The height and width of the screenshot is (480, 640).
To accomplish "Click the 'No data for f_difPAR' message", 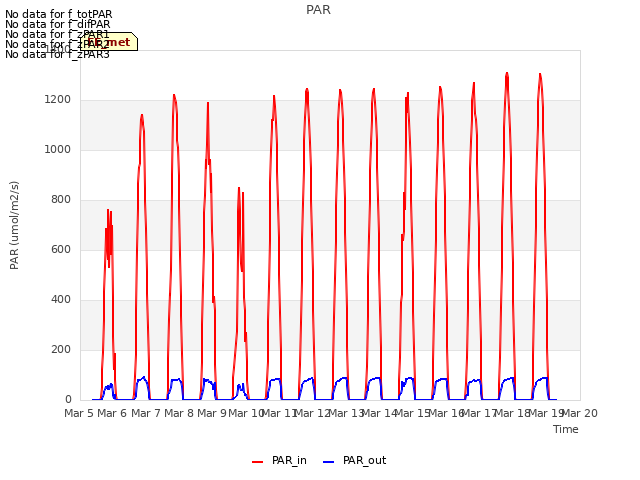I will (x=58, y=24).
